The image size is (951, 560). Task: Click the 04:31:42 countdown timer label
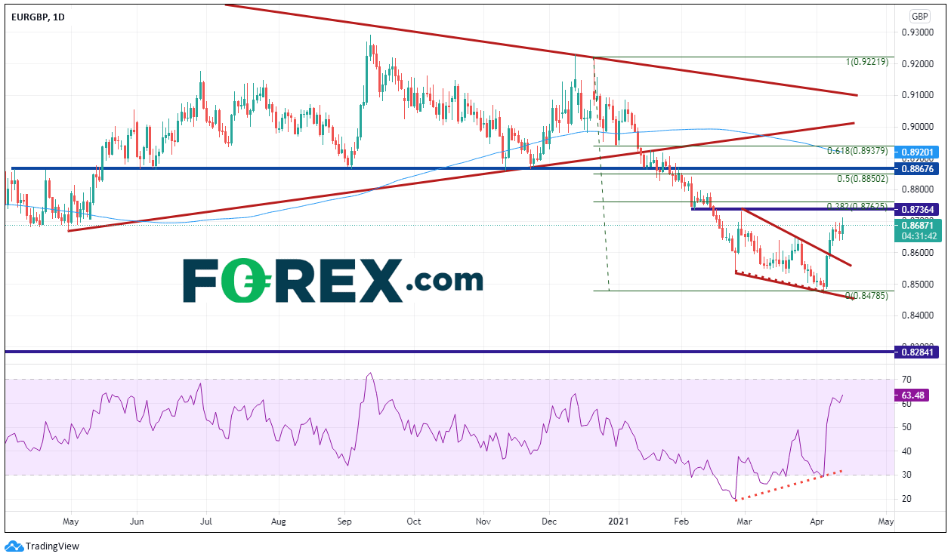[x=917, y=235]
